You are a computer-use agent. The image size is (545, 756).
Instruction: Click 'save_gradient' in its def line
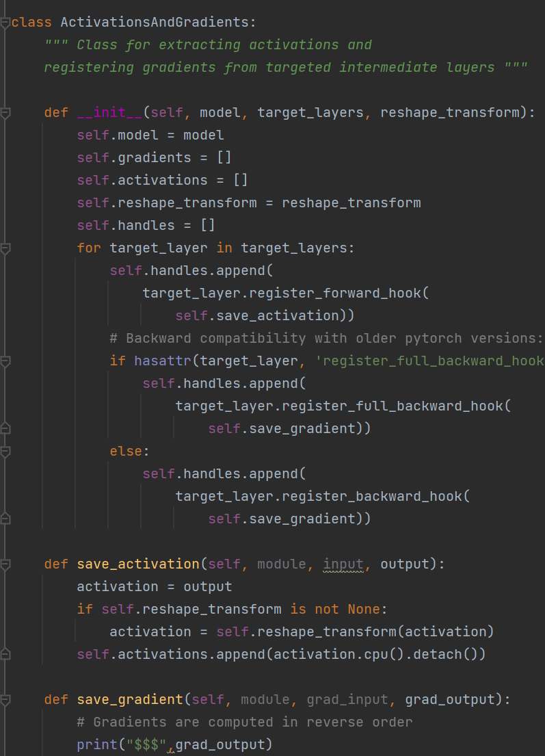(x=130, y=700)
